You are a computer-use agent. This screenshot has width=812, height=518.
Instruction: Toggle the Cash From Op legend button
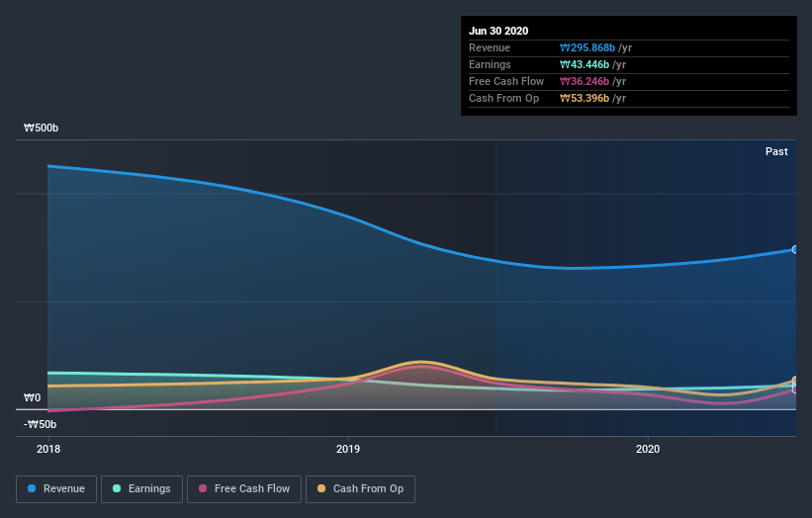pos(360,489)
